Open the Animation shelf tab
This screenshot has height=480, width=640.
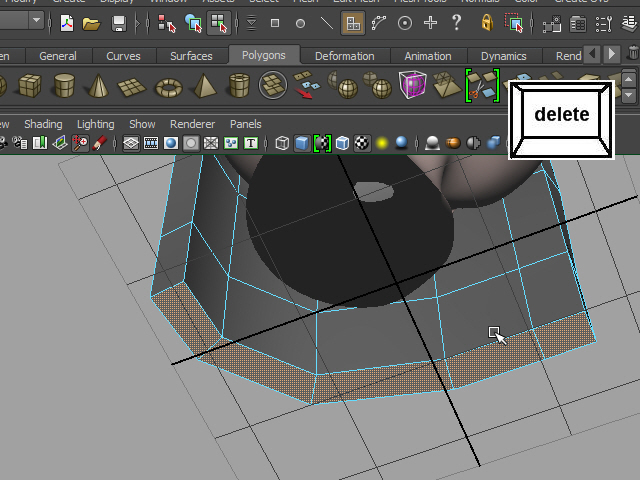428,56
